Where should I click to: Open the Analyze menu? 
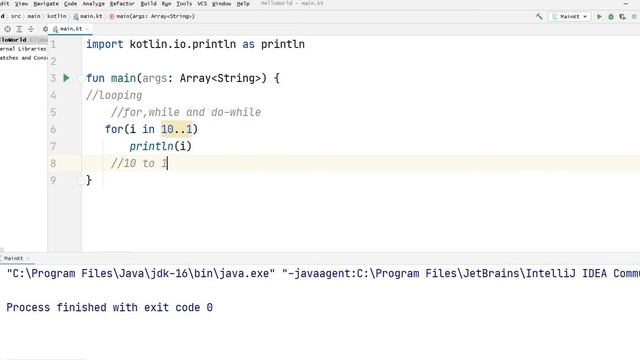click(93, 4)
